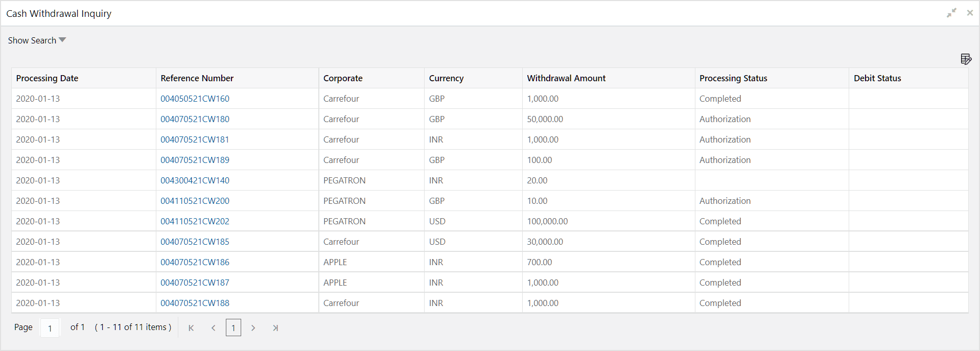This screenshot has width=980, height=351.
Task: Open reference 004300421CW140
Action: pos(195,180)
